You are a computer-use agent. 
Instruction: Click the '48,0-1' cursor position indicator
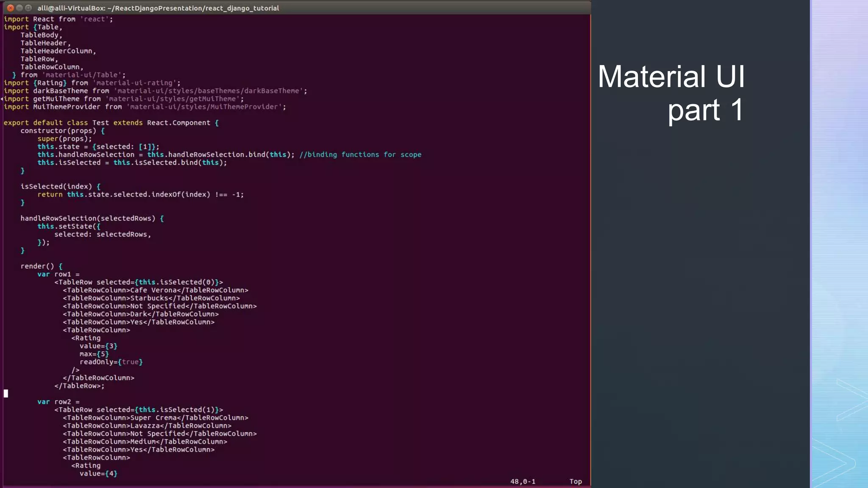(523, 482)
